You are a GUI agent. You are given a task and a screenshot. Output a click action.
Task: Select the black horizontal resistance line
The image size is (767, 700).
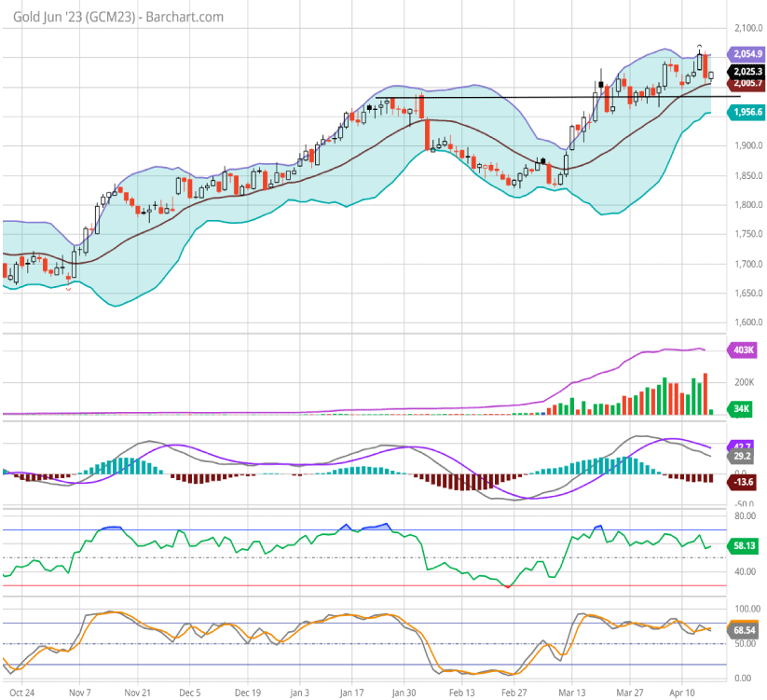(559, 97)
